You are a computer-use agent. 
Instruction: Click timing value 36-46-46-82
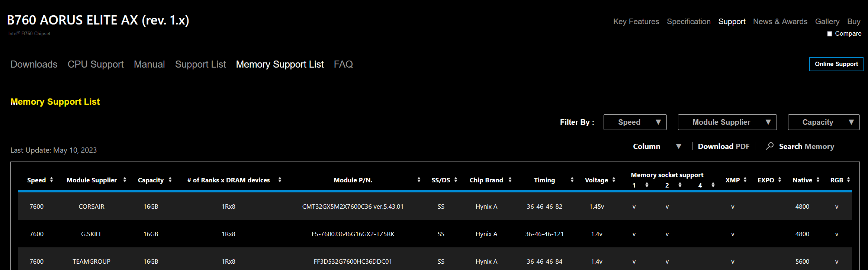click(x=544, y=206)
